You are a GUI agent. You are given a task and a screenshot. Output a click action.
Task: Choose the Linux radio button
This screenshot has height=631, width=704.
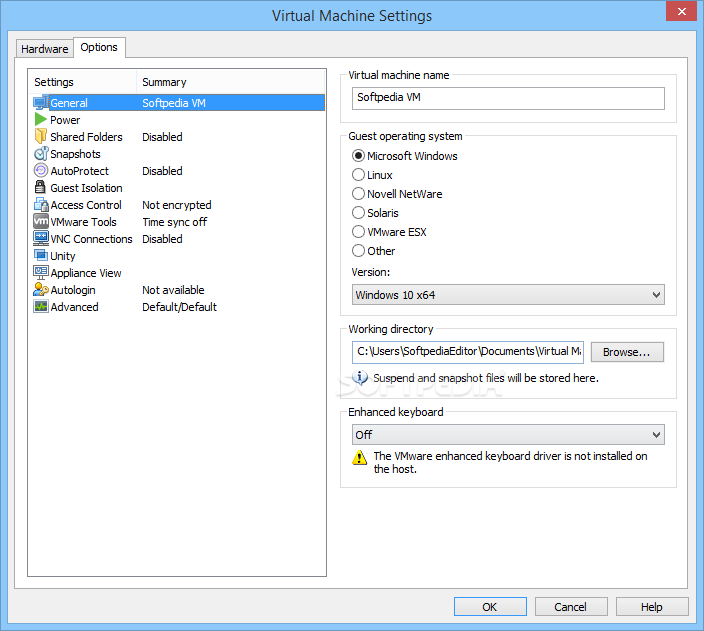pos(358,175)
